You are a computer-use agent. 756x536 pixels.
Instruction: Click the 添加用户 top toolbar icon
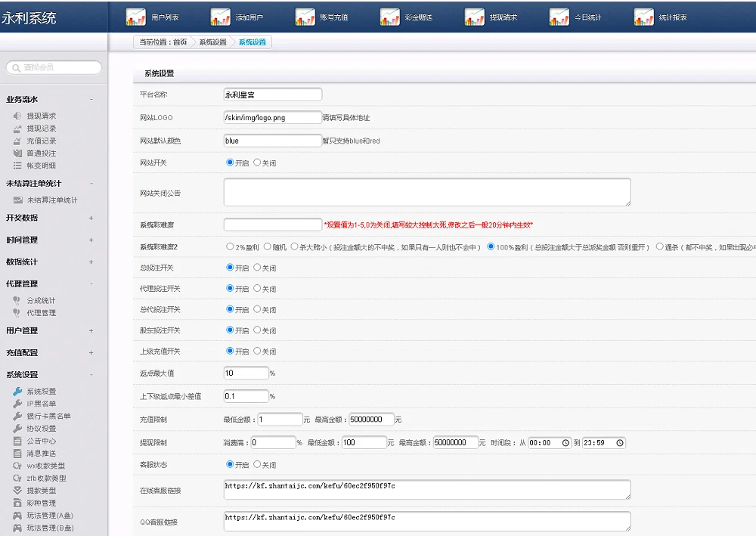click(x=220, y=17)
